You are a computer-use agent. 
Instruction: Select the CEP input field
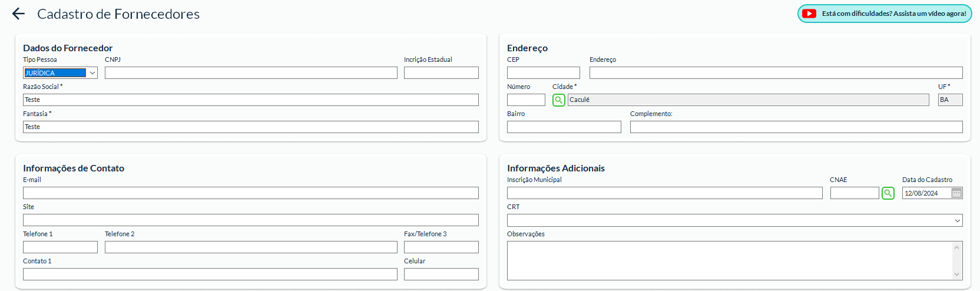coord(543,73)
